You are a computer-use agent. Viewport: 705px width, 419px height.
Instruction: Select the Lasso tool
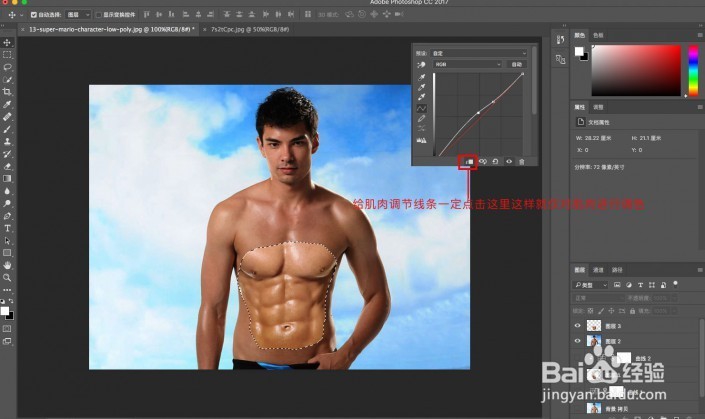[x=7, y=67]
